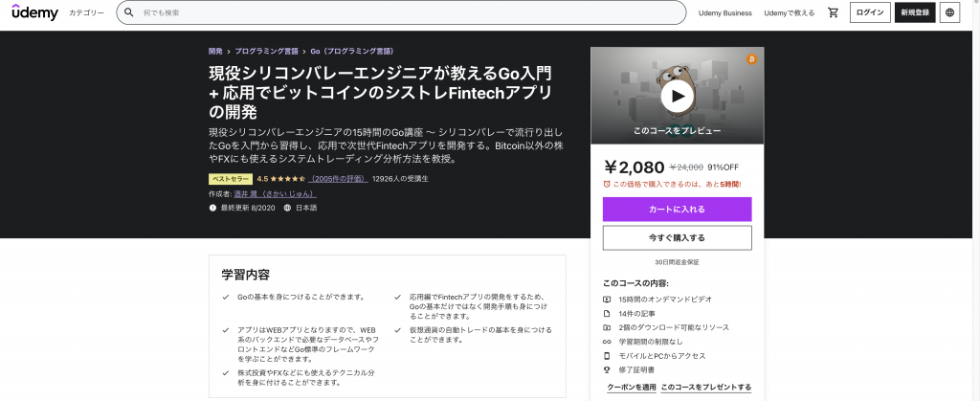The width and height of the screenshot is (980, 401).
Task: Open Udemyで教える link
Action: click(x=789, y=12)
